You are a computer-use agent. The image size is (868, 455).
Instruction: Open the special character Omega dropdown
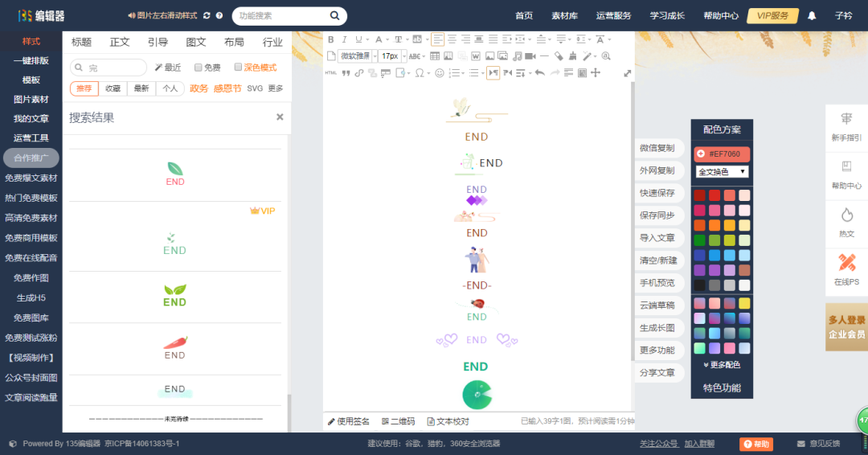point(428,73)
